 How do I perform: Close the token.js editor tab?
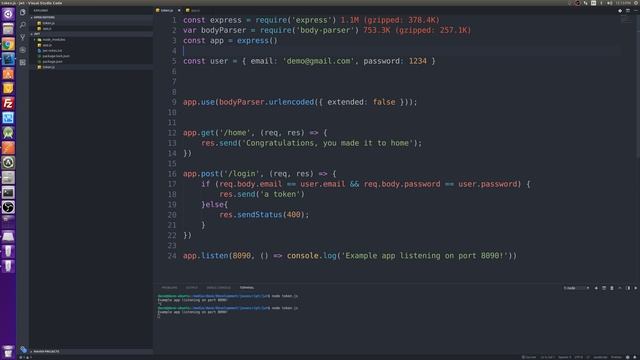click(x=179, y=10)
